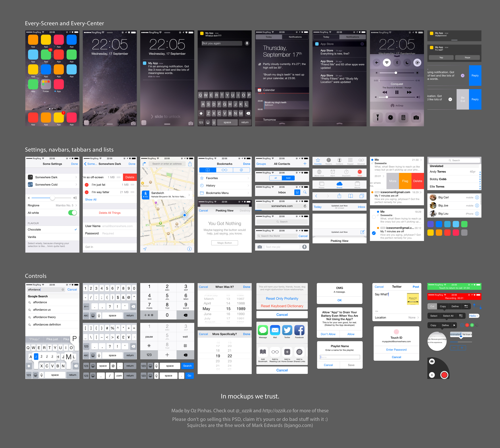Viewport: 500px width, 448px height.
Task: Select the Add to Reading List icon
Action: (x=275, y=352)
